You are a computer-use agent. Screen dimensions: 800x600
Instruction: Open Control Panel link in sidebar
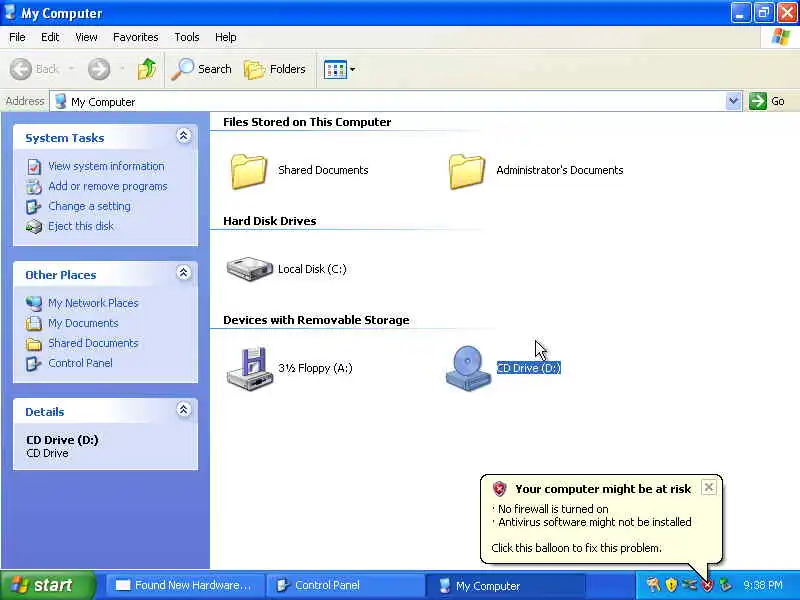click(80, 363)
